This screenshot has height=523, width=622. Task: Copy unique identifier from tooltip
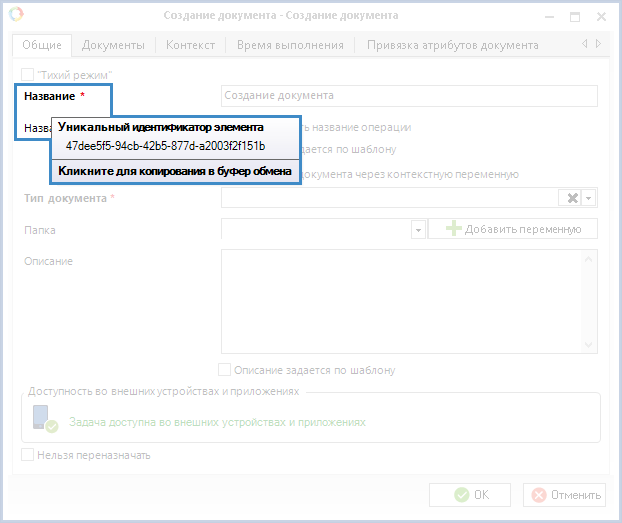(x=175, y=171)
